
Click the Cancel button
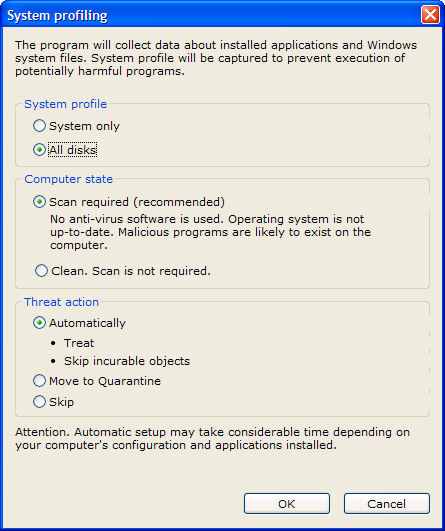pyautogui.click(x=387, y=504)
